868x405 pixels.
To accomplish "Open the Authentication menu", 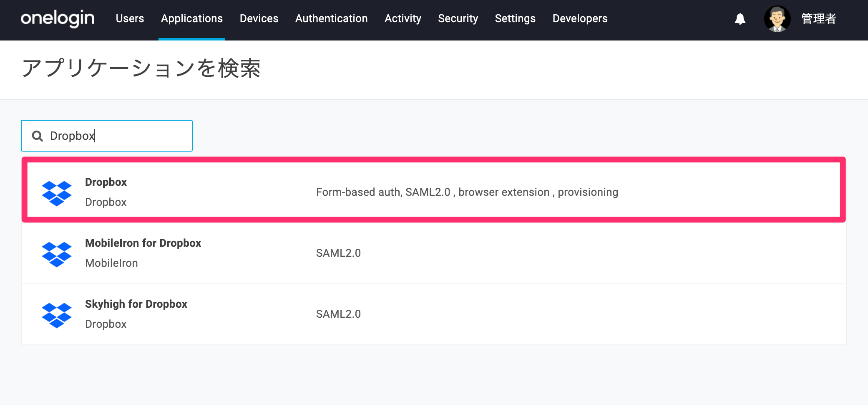I will (x=332, y=18).
